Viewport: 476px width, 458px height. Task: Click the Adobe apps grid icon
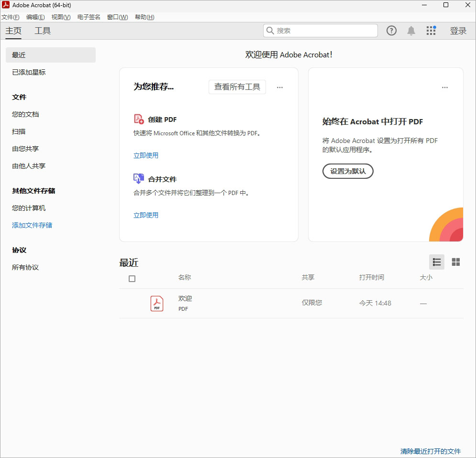tap(431, 30)
